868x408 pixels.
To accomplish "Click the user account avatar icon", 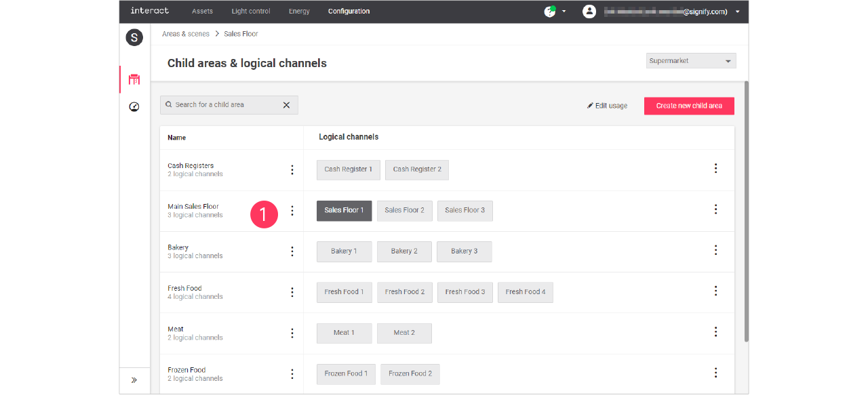I will point(589,12).
